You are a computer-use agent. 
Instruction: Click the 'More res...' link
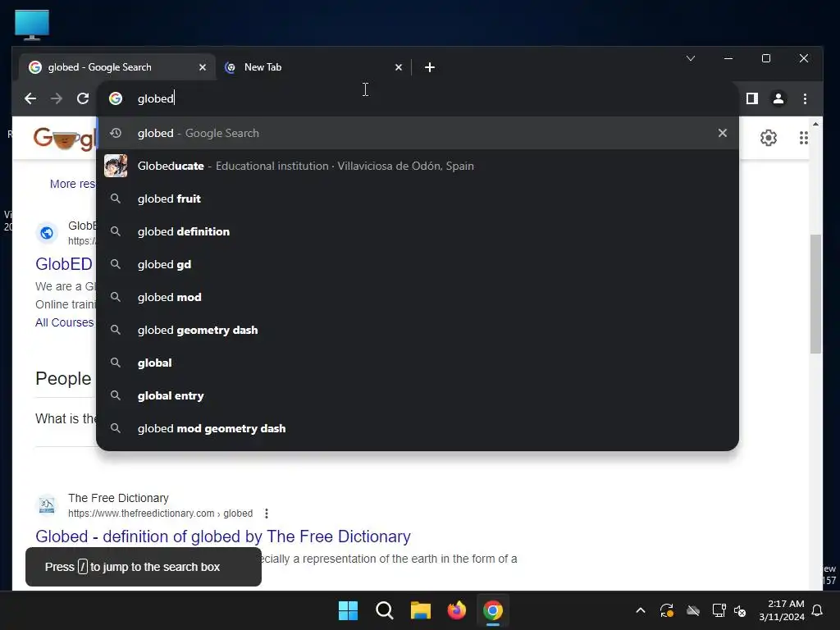tap(72, 184)
